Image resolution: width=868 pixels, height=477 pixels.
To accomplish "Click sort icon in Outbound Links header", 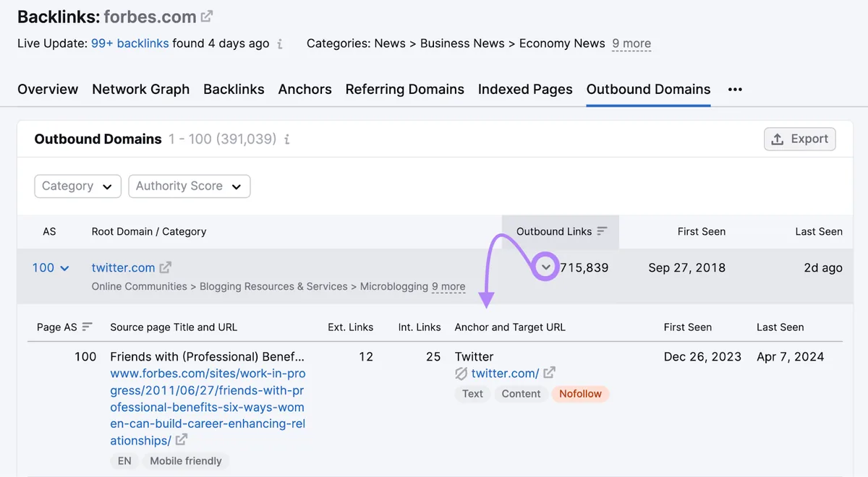I will click(602, 231).
